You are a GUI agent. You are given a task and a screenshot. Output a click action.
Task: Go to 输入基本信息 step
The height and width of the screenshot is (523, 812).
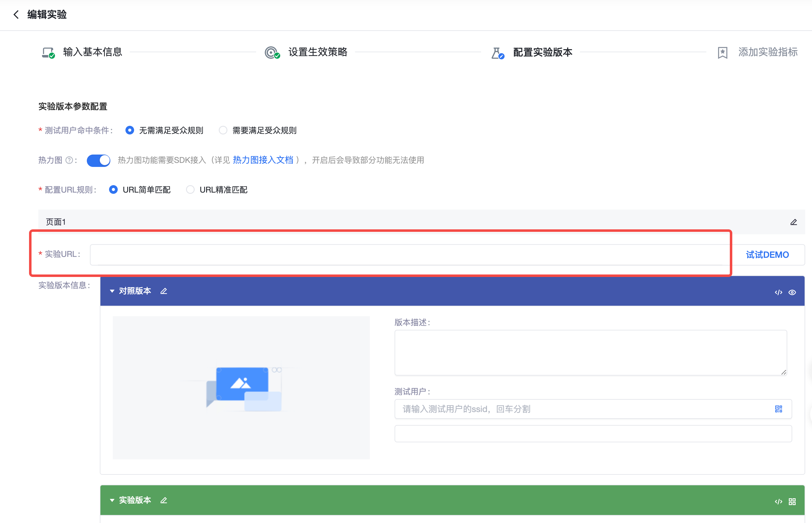92,52
